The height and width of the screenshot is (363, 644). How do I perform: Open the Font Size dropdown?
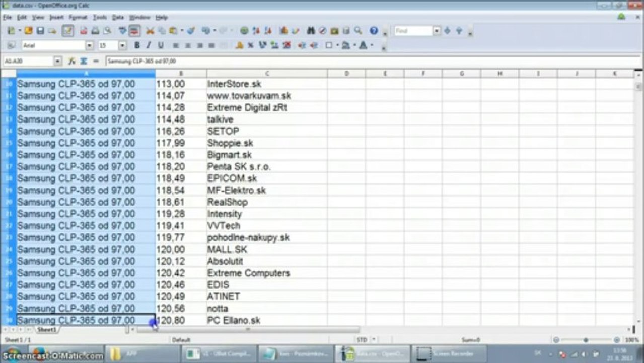pyautogui.click(x=122, y=45)
